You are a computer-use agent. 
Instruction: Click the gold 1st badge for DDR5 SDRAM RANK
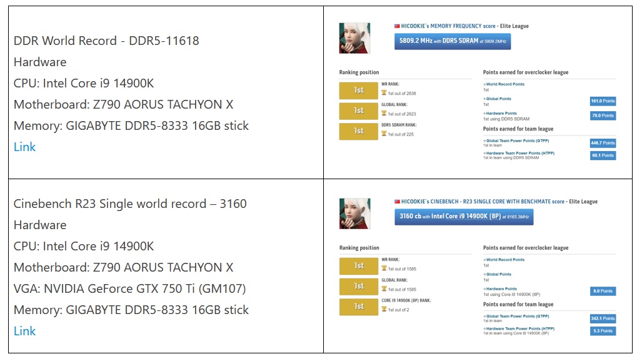click(359, 132)
